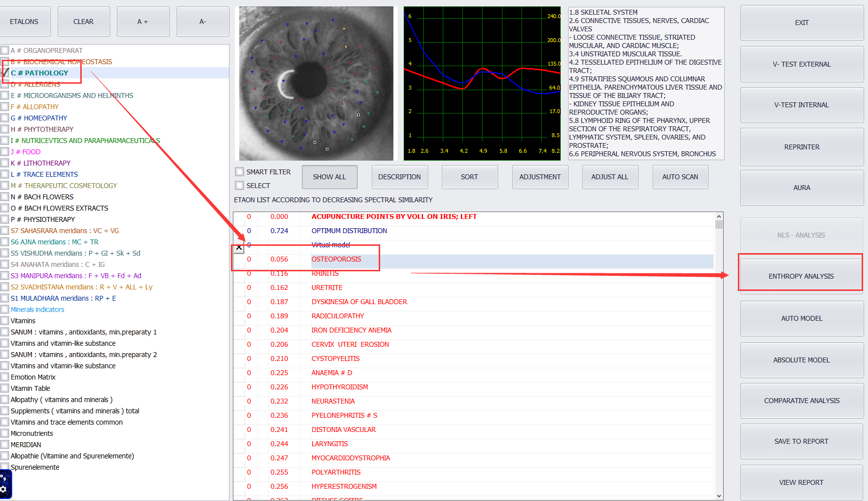Open the ETALONS button

click(x=24, y=22)
